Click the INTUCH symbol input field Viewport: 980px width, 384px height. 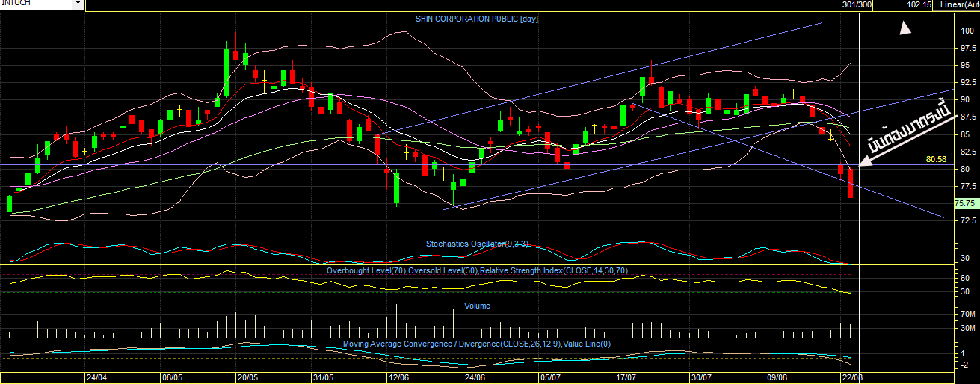(x=36, y=4)
